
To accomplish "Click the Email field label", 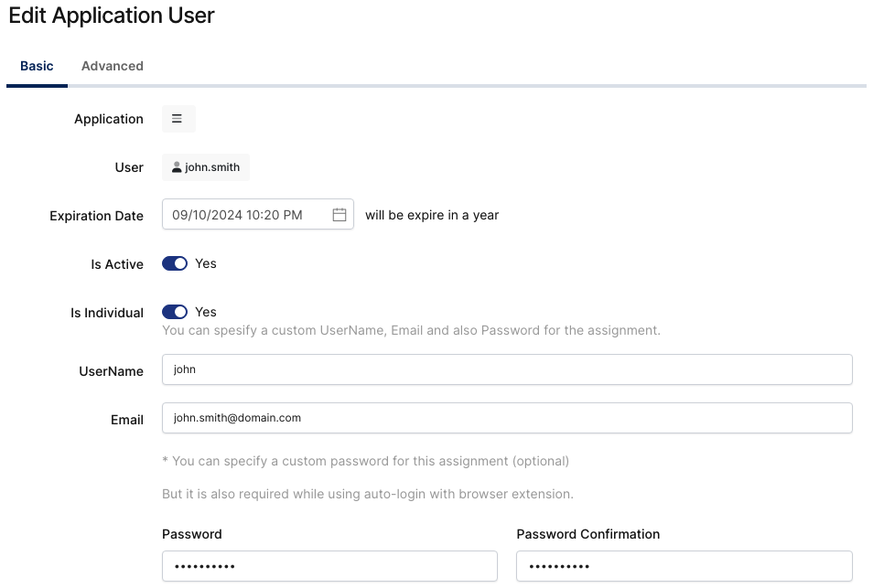I will (127, 420).
